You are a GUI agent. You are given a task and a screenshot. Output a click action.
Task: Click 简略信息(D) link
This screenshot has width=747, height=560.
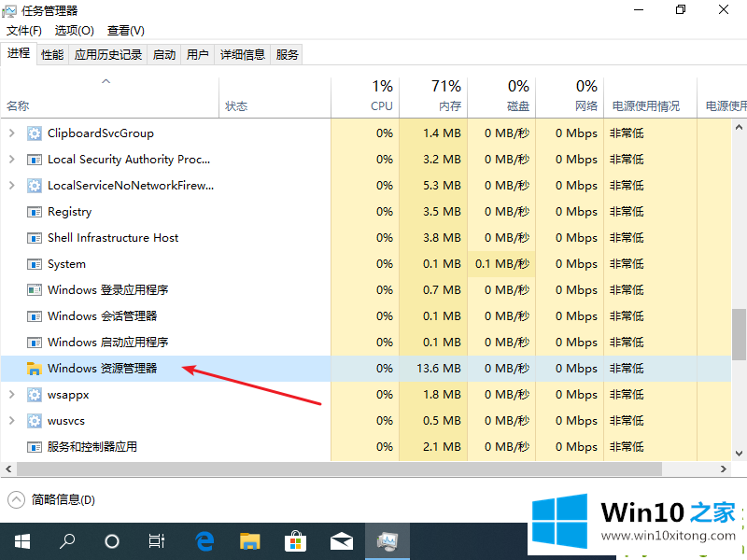click(x=63, y=499)
